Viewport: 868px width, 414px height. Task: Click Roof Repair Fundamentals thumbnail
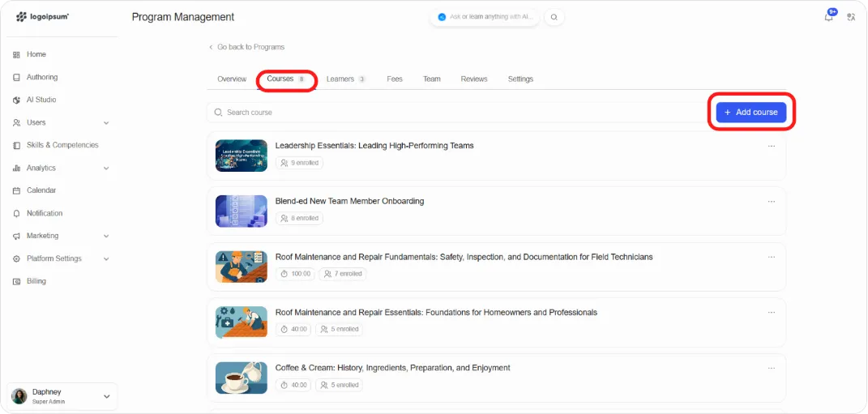242,267
